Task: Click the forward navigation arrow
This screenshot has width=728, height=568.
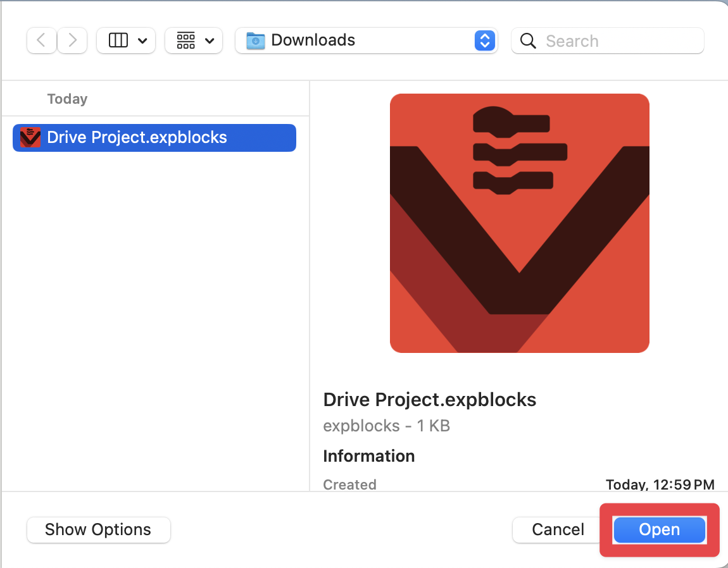Action: (x=72, y=40)
